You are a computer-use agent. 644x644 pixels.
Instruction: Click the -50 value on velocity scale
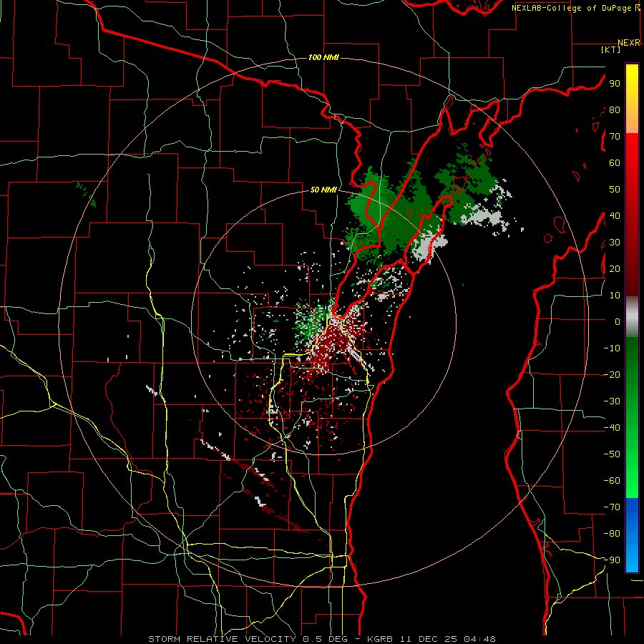612,454
